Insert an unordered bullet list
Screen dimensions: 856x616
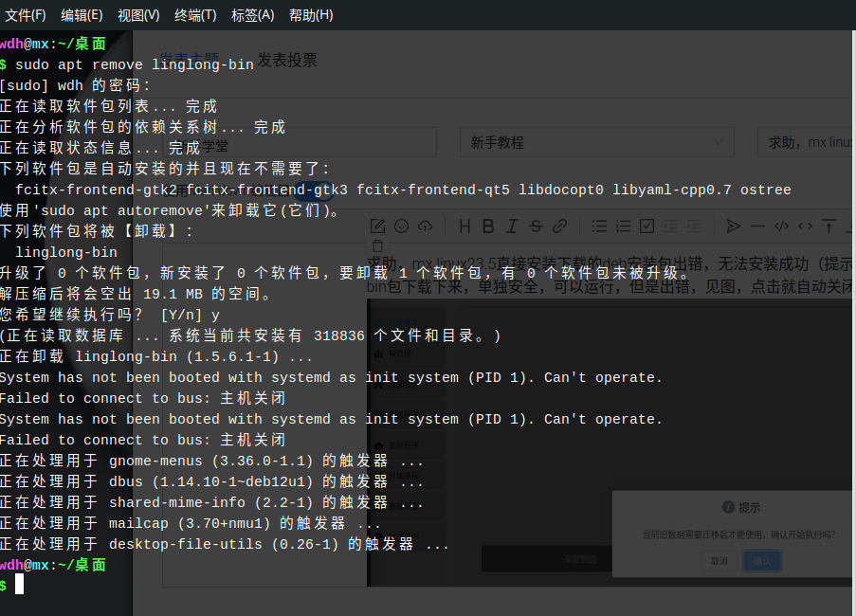[x=599, y=226]
